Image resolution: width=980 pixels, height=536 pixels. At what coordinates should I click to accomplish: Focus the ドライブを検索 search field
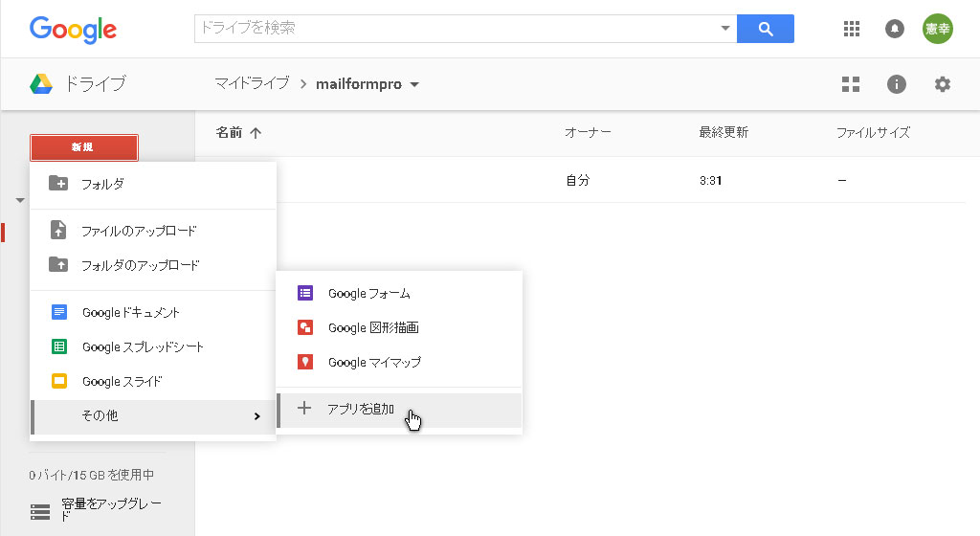click(x=455, y=29)
